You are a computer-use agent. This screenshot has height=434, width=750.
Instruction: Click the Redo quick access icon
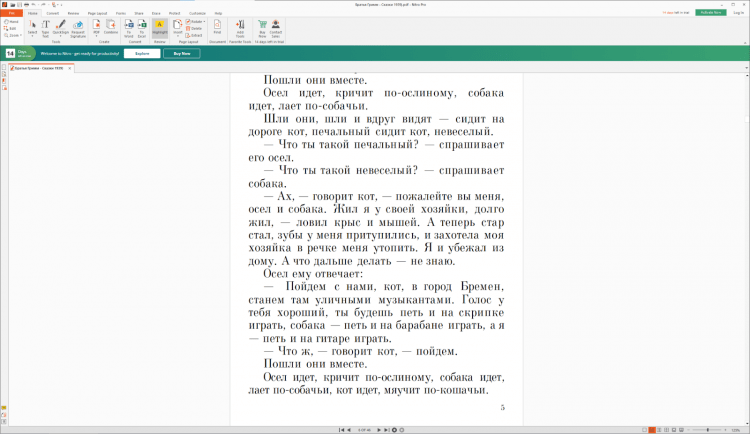click(x=43, y=5)
